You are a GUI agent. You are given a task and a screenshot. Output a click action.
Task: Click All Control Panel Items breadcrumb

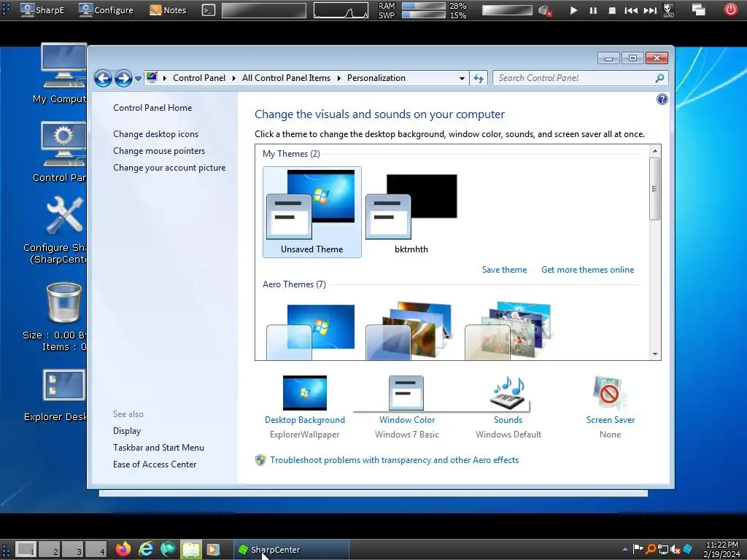click(286, 78)
